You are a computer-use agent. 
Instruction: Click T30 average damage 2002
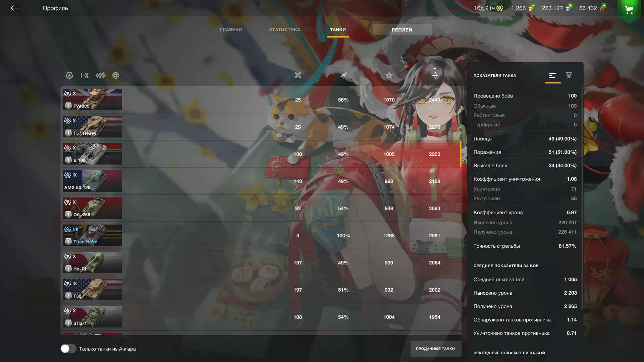click(x=435, y=290)
